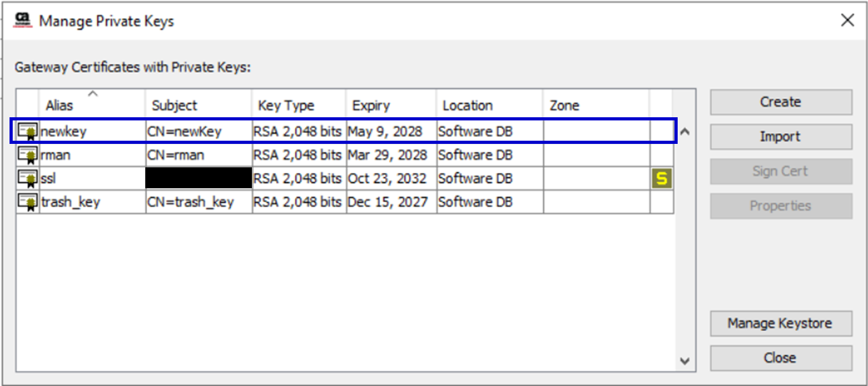
Task: Click the ssl certificate icon
Action: click(28, 179)
